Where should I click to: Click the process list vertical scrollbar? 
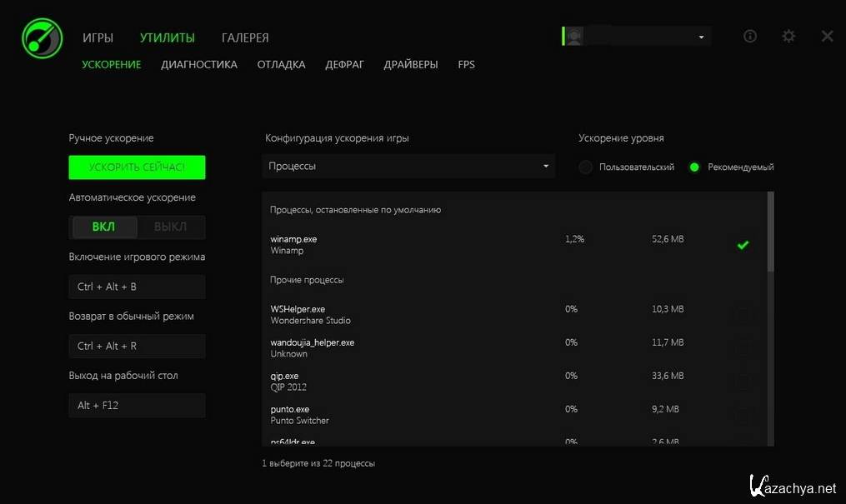pyautogui.click(x=770, y=233)
